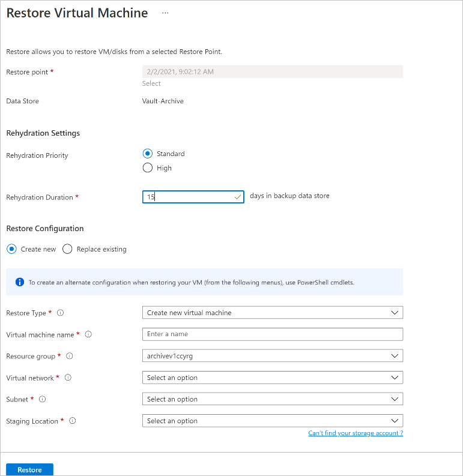Open the Staging Location dropdown

click(272, 421)
